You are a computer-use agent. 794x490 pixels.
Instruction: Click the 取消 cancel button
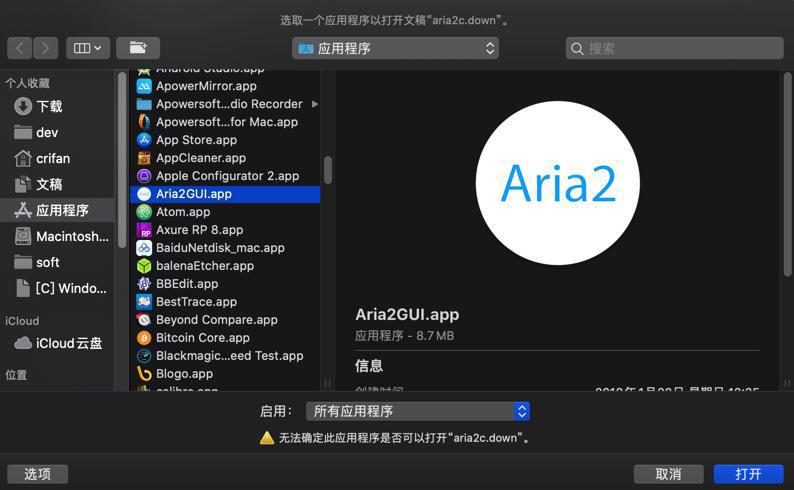point(668,474)
